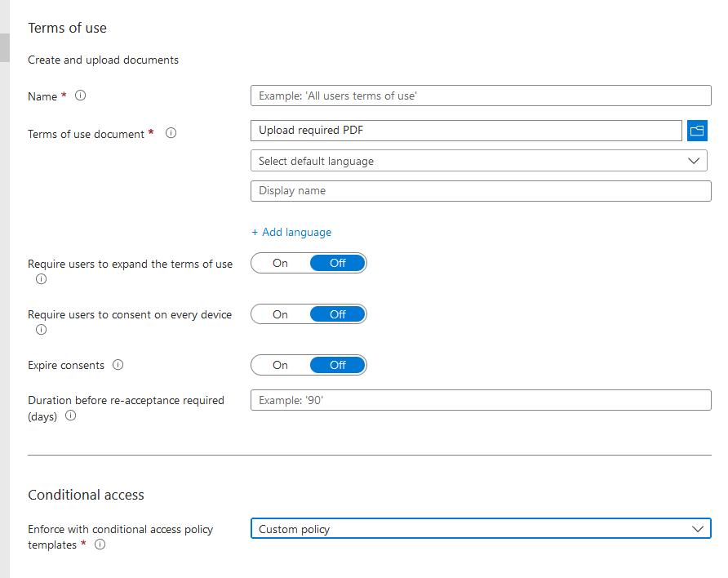Click the vertical scrollbar on the left edge

click(4, 49)
